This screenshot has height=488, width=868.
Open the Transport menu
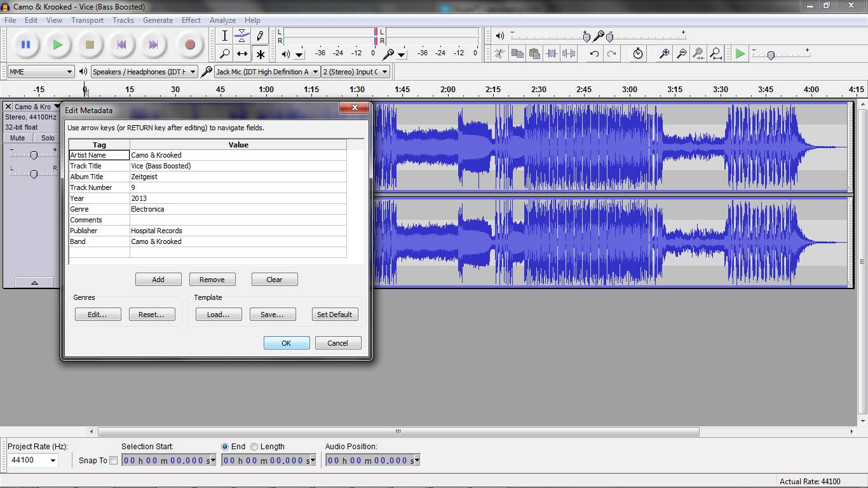click(87, 20)
